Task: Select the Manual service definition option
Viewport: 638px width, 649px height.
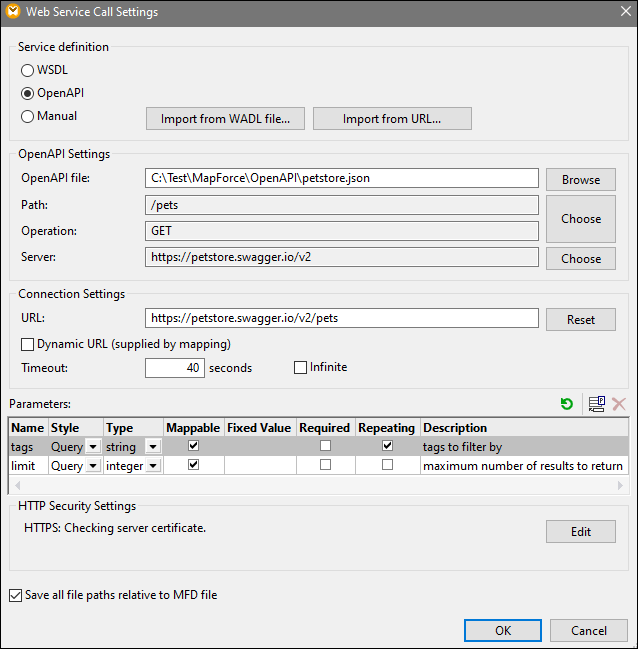Action: (x=28, y=116)
